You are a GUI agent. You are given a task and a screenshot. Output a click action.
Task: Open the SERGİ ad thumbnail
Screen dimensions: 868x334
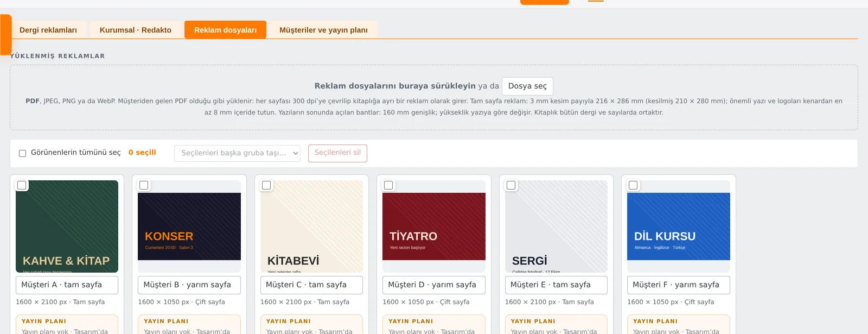point(556,226)
